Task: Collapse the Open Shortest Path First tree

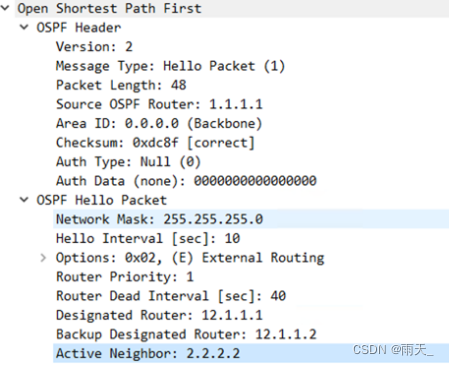Action: coord(5,8)
